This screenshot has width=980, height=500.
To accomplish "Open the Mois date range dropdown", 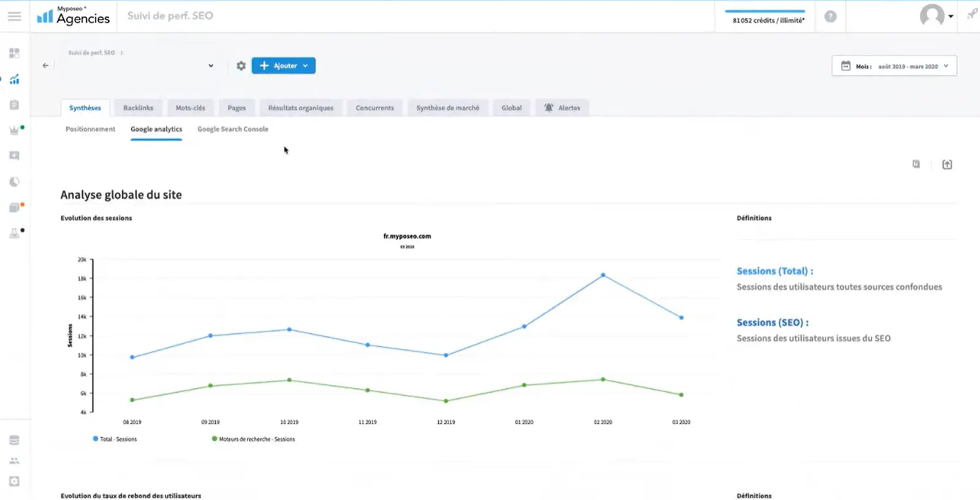I will tap(894, 66).
